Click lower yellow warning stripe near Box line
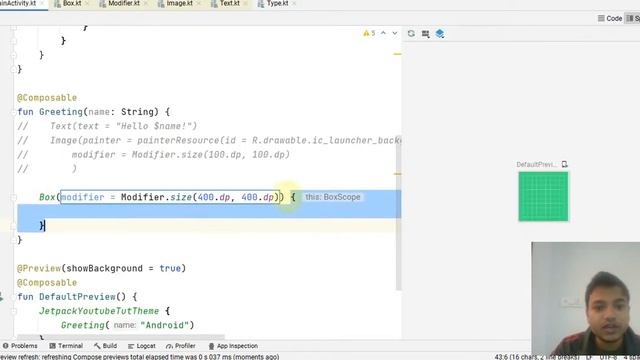This screenshot has width=640, height=360. pos(398,174)
